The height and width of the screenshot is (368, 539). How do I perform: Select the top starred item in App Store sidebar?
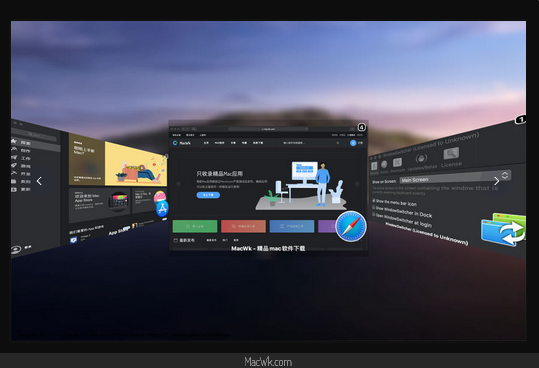(x=35, y=143)
